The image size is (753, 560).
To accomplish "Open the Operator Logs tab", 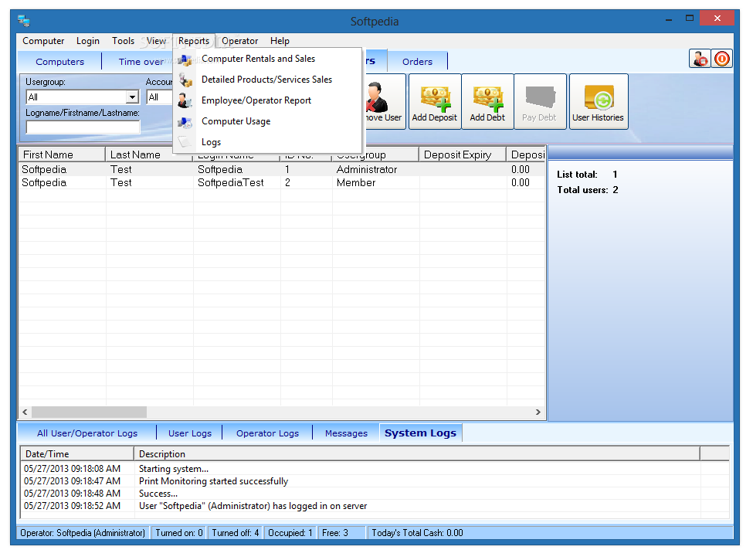I will [267, 433].
